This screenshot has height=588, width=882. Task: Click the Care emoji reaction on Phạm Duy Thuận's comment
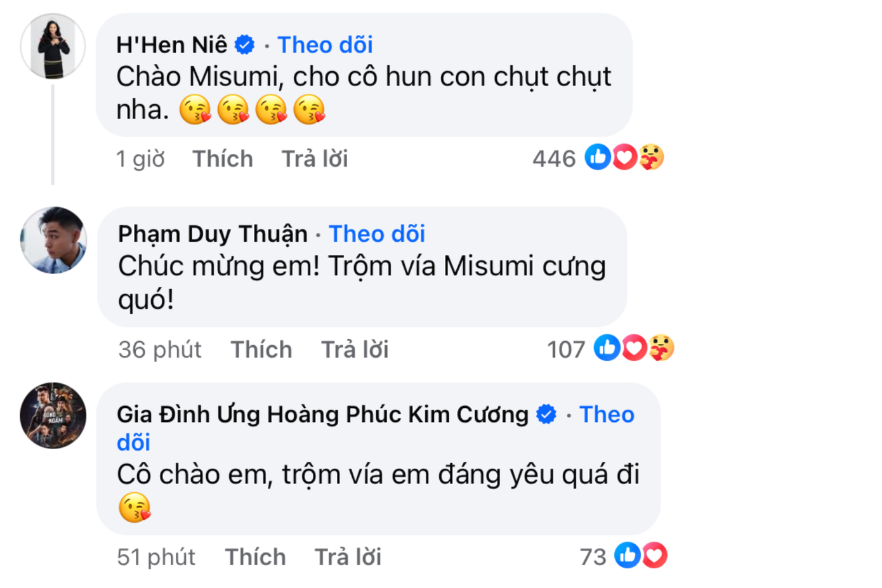point(660,348)
